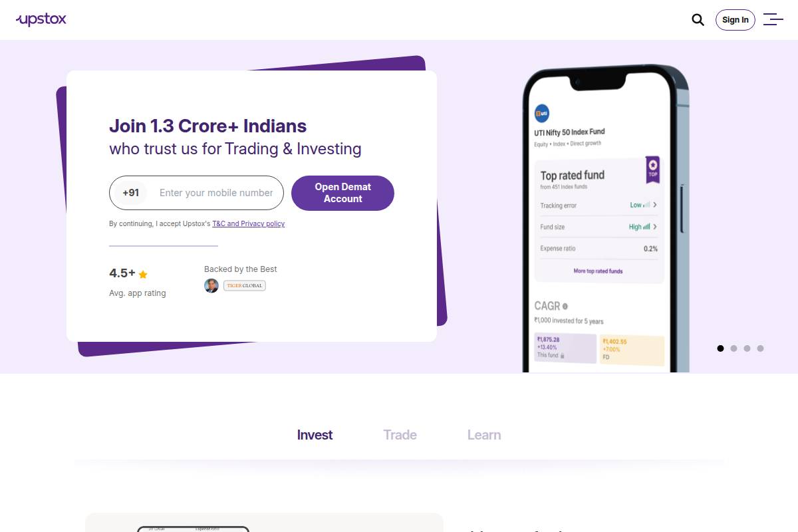Click the CAGR info icon
The image size is (798, 532).
click(x=565, y=307)
